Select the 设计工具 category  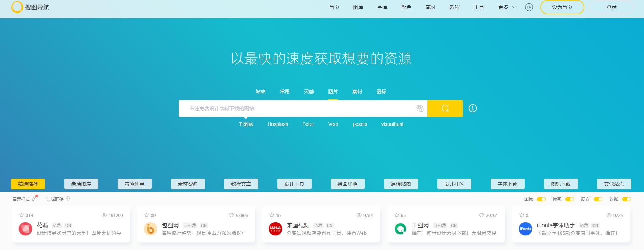click(x=294, y=184)
